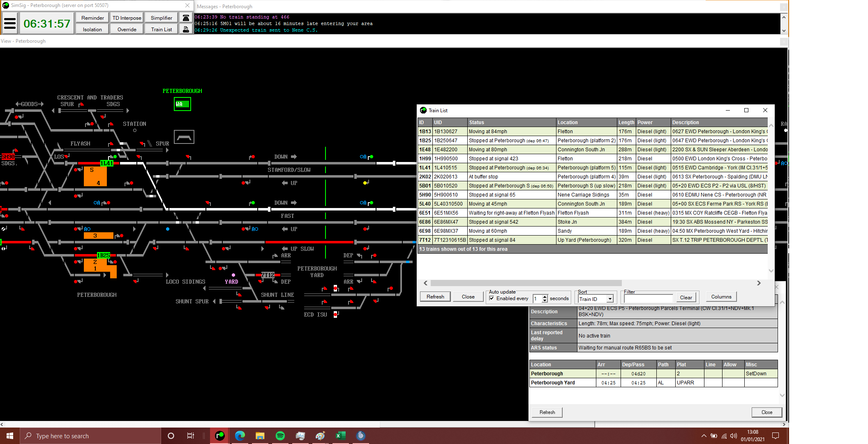This screenshot has width=868, height=444.
Task: Click Messages panel scroll down arrow
Action: [x=784, y=31]
